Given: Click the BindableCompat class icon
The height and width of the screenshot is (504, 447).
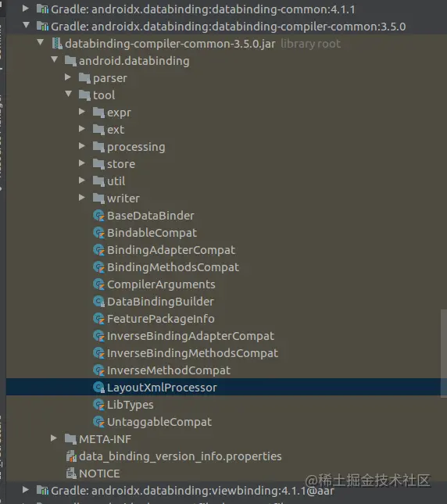Looking at the screenshot, I should pyautogui.click(x=98, y=233).
